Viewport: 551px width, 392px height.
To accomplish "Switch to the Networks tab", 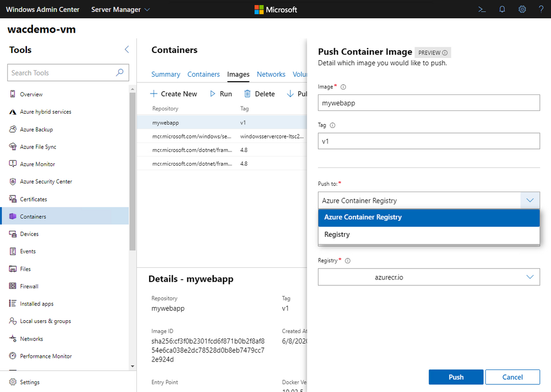I will click(x=271, y=75).
